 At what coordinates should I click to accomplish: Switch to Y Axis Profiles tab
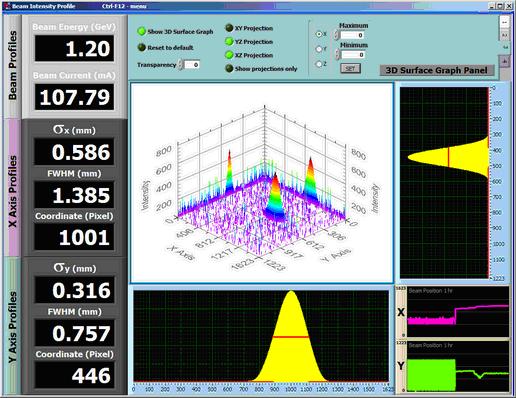(12, 327)
